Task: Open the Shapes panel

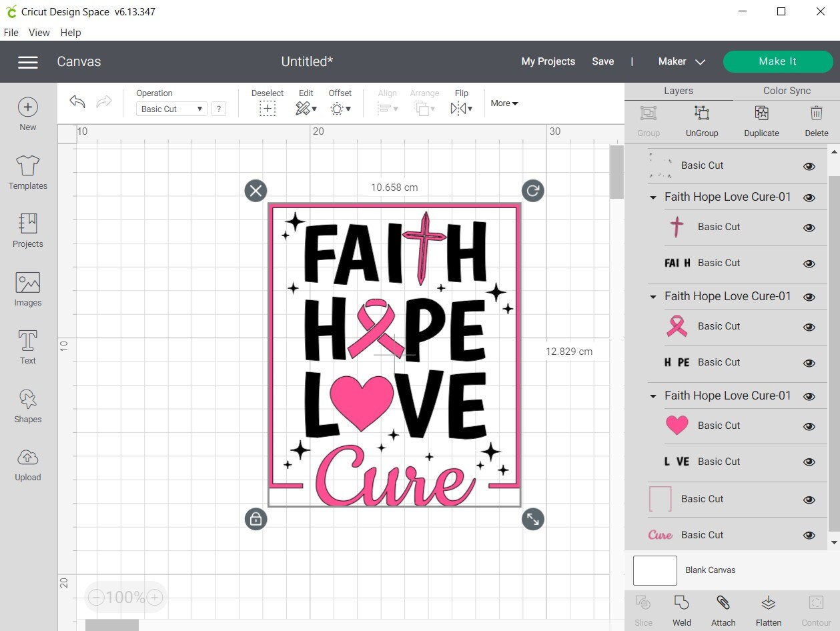Action: tap(27, 404)
